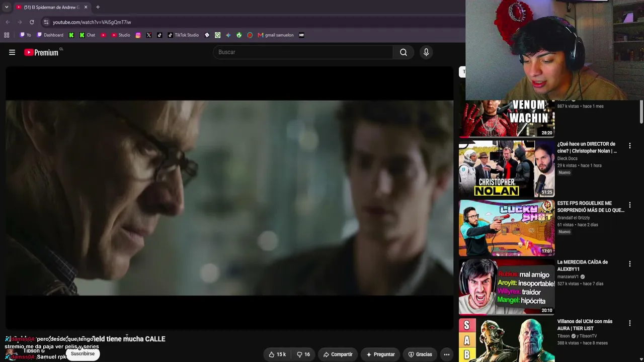Open options for ESTE FPS ROGUELIKE video
Viewport: 644px width, 362px height.
629,205
